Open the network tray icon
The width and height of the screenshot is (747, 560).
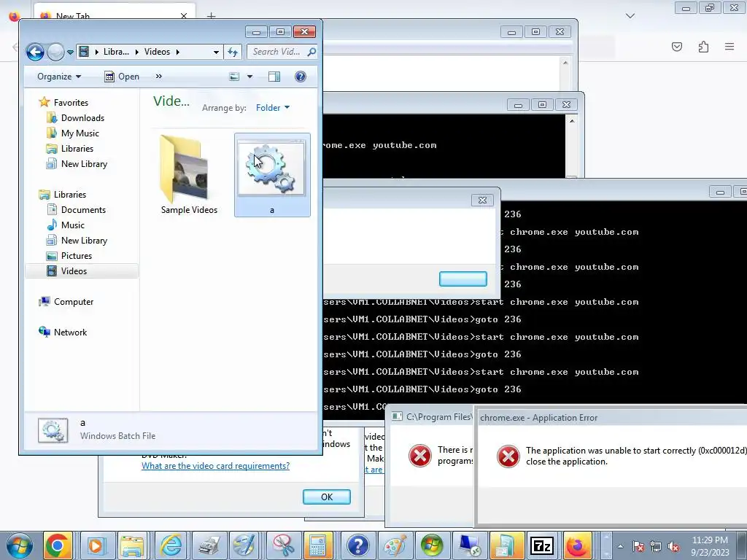tap(656, 547)
